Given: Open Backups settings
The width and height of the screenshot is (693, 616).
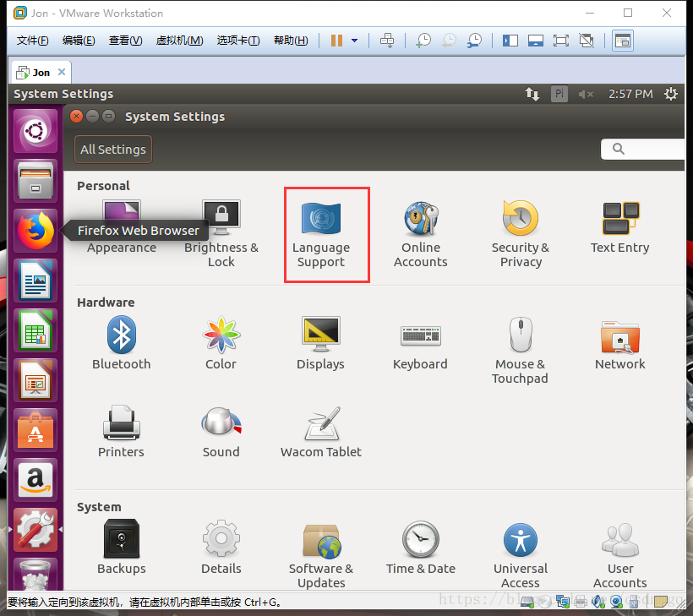Looking at the screenshot, I should [x=122, y=548].
